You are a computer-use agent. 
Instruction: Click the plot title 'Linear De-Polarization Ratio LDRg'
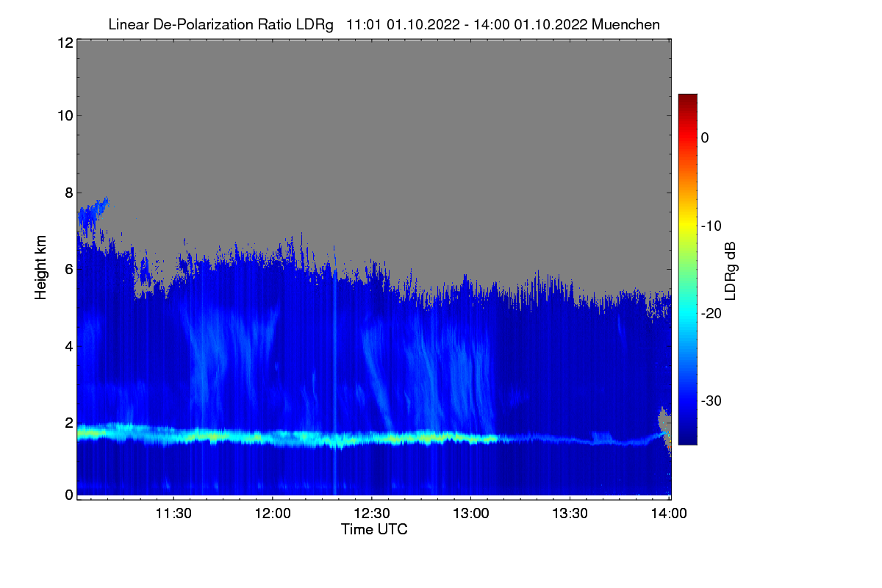221,24
